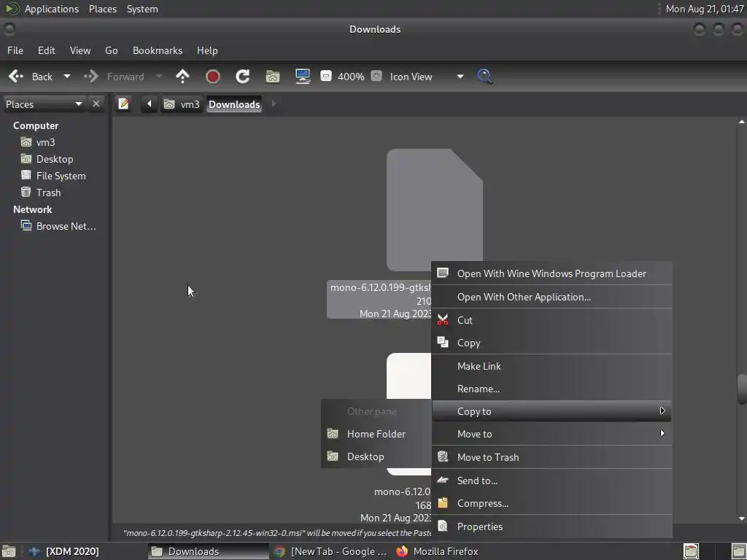Open the View menu
Viewport: 747px width, 560px height.
[x=80, y=50]
